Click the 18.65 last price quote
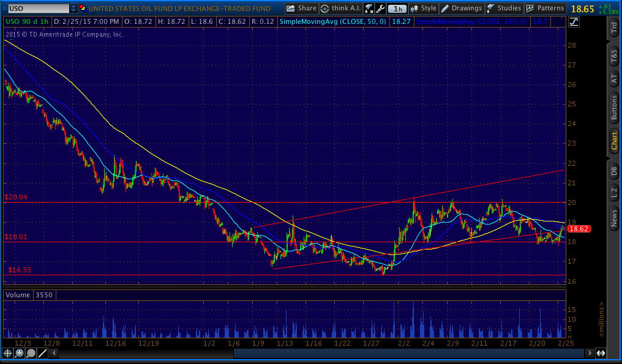622x364 pixels. (582, 9)
